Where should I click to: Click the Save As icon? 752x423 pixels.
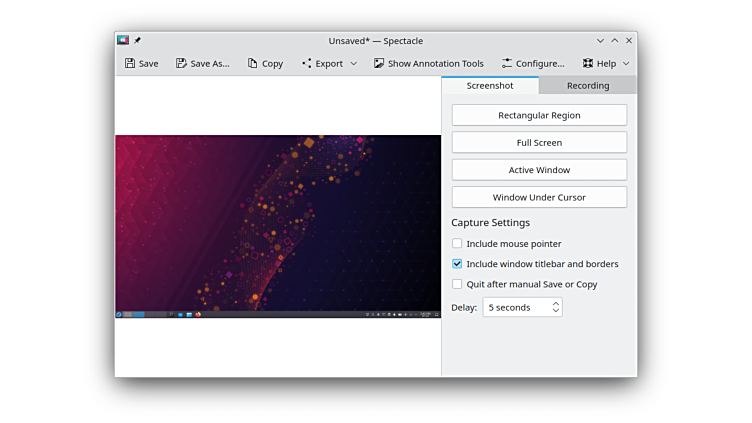point(181,63)
